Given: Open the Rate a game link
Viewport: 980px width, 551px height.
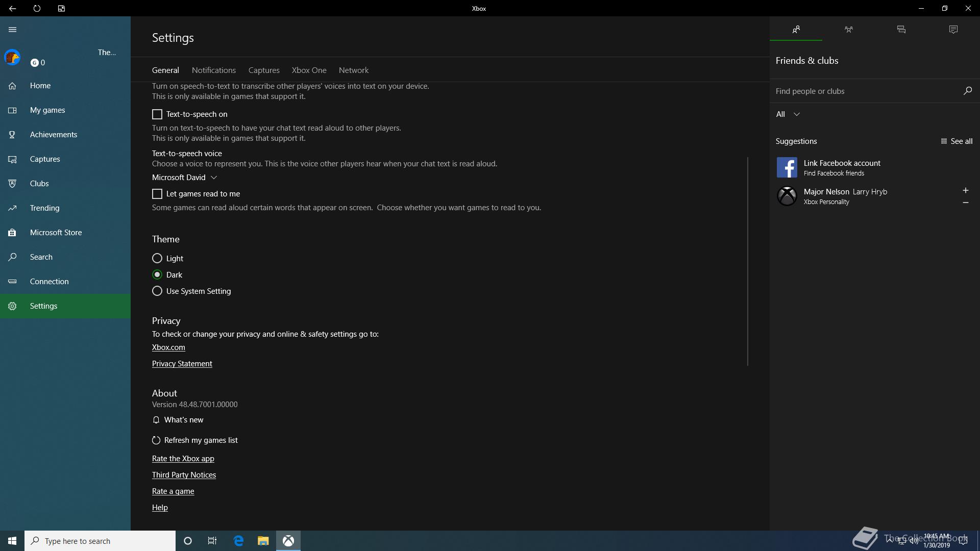Looking at the screenshot, I should [173, 491].
